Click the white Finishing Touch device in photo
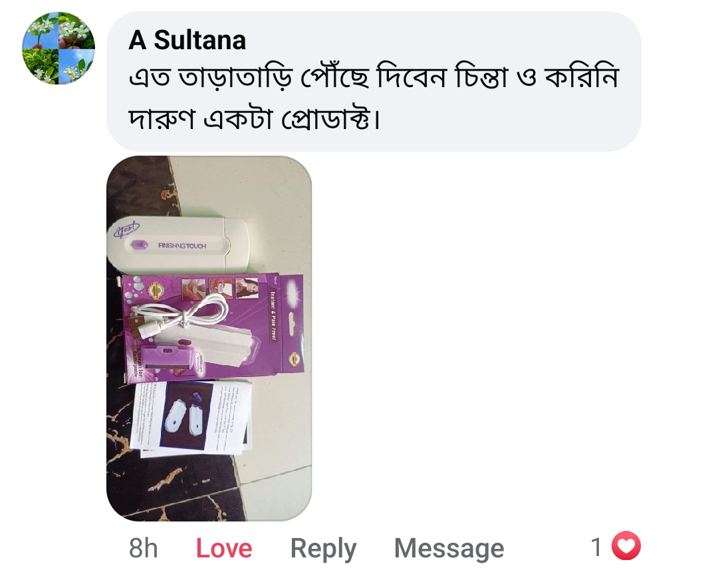 point(178,245)
